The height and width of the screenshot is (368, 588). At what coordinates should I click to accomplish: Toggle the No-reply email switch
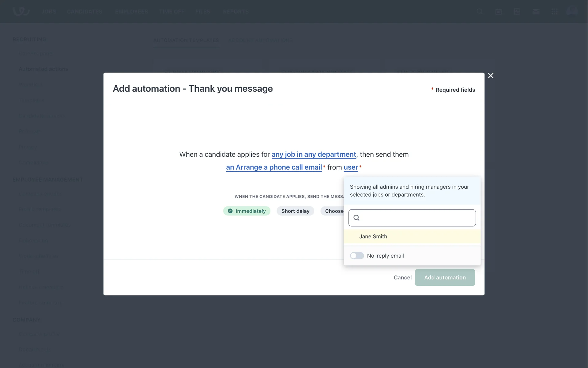click(x=357, y=256)
